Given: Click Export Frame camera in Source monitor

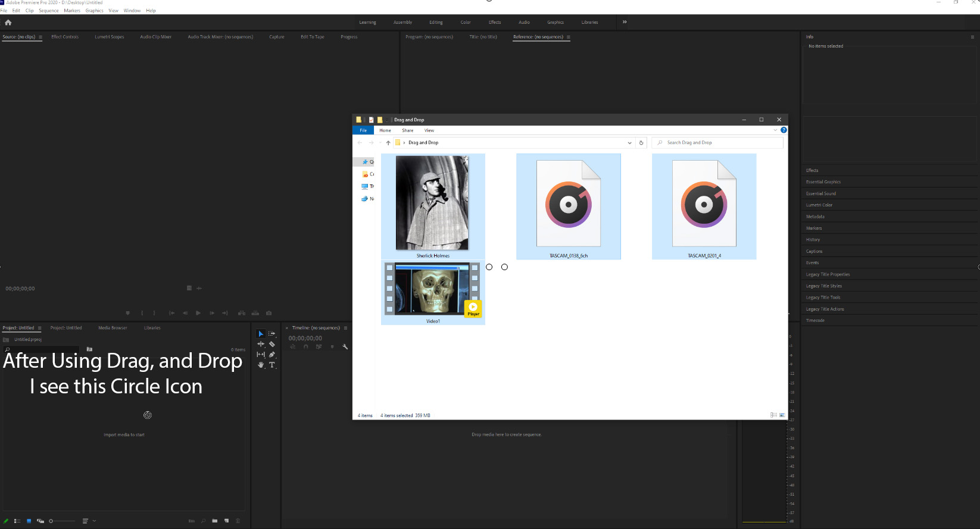Looking at the screenshot, I should (269, 313).
